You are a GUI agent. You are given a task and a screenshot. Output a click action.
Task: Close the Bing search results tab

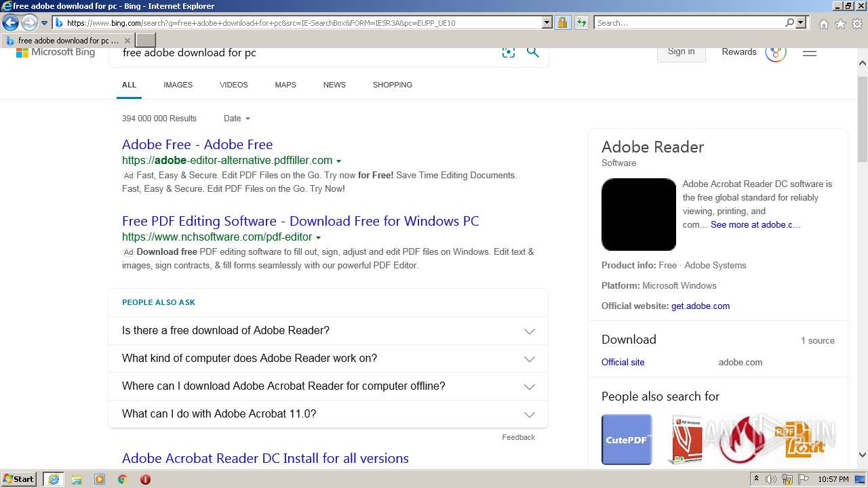click(127, 41)
